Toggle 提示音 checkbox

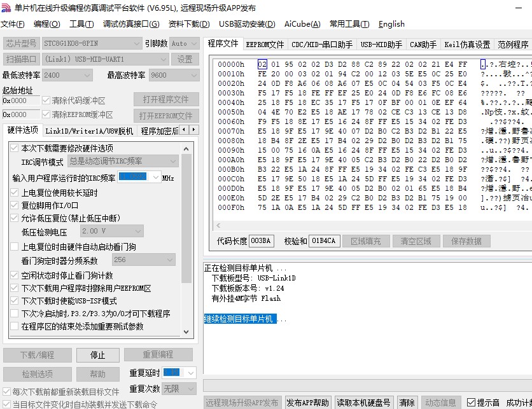click(x=471, y=403)
